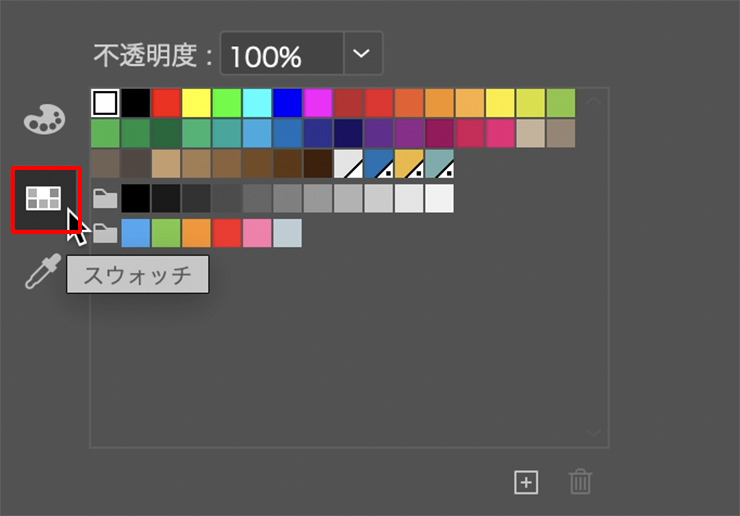Choose the yellow swatch in first row
740x516 pixels.
196,103
